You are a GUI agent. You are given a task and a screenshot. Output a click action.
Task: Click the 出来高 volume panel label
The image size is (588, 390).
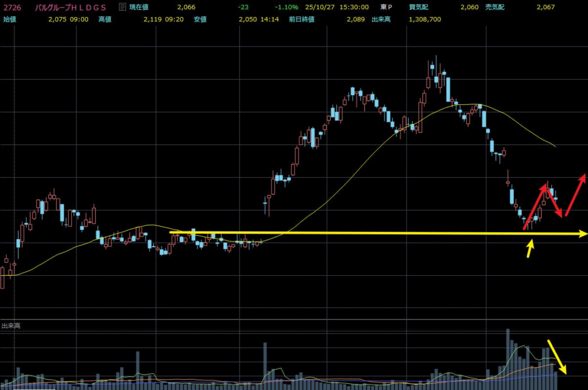pos(11,326)
